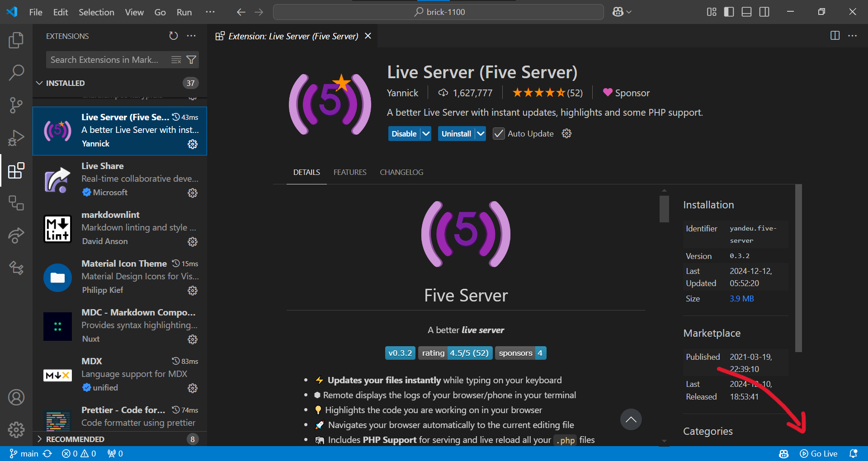The image size is (868, 461).
Task: Switch to the Changelog tab
Action: pos(401,172)
